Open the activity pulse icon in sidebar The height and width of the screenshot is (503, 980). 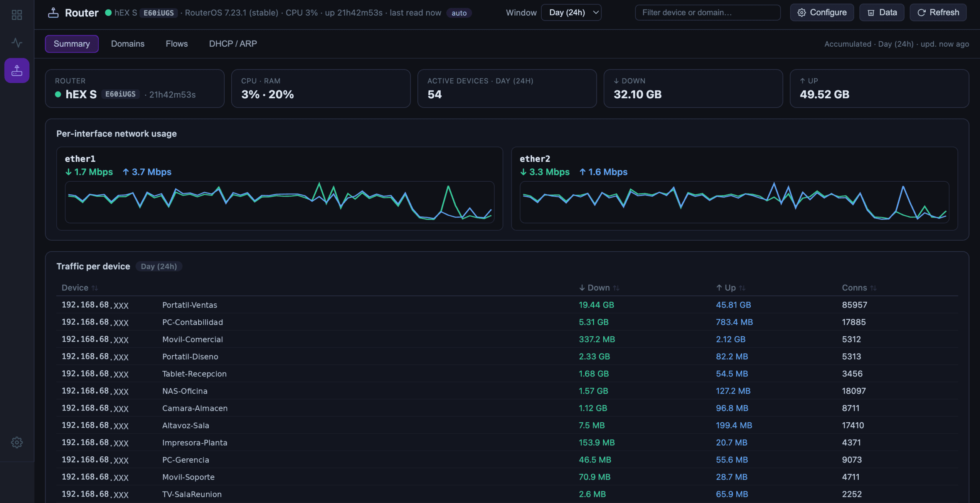(17, 42)
